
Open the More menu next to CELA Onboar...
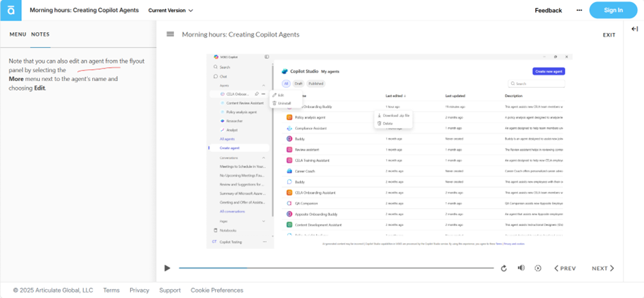point(263,94)
